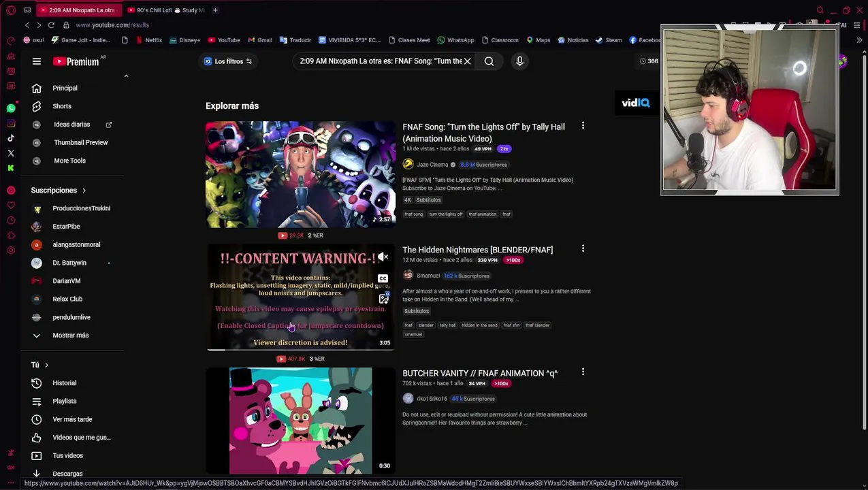Open the vidIQ logo panel
868x490 pixels.
(636, 103)
